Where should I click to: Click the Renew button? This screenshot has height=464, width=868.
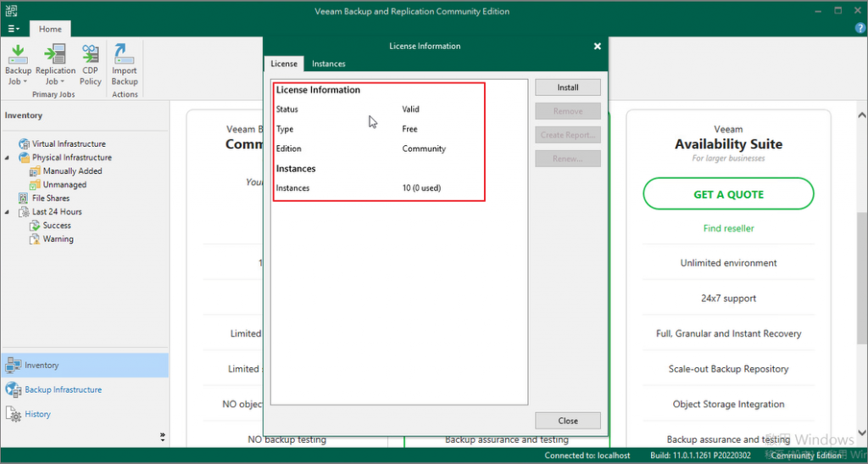568,159
